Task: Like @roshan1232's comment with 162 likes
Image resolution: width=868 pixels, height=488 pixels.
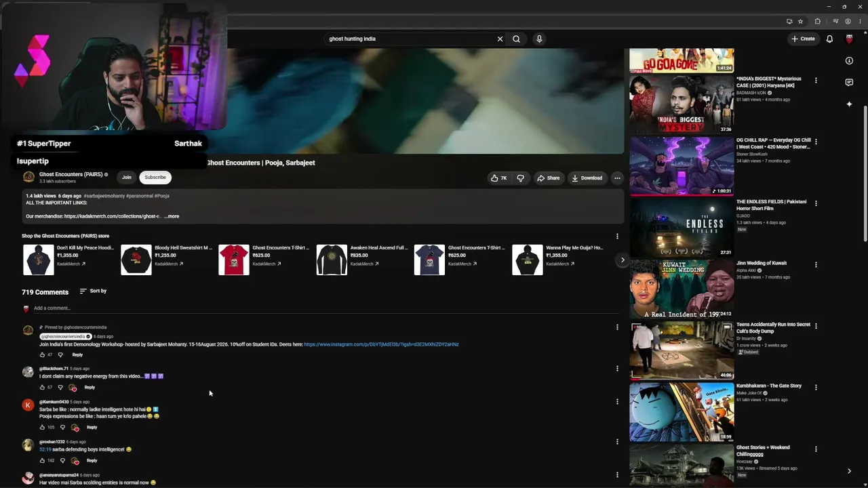Action: 42,460
